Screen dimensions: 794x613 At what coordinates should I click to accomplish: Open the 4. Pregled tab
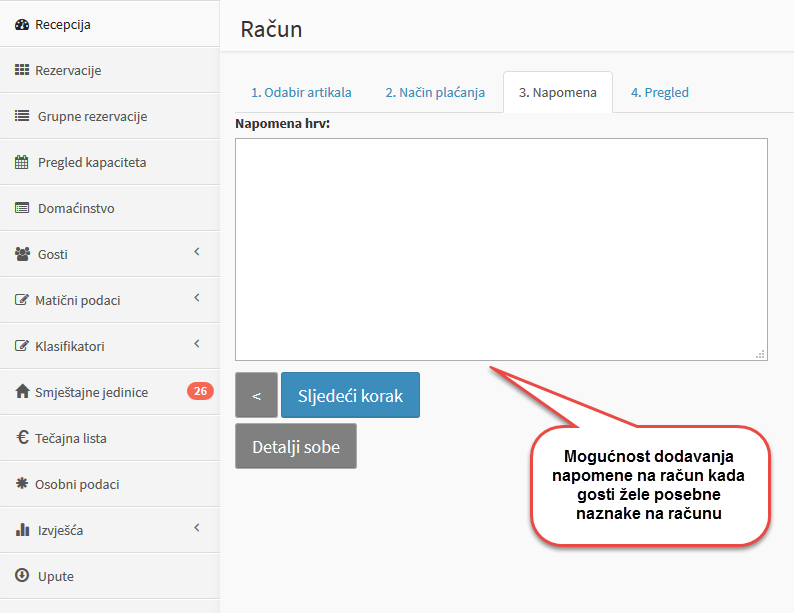660,93
